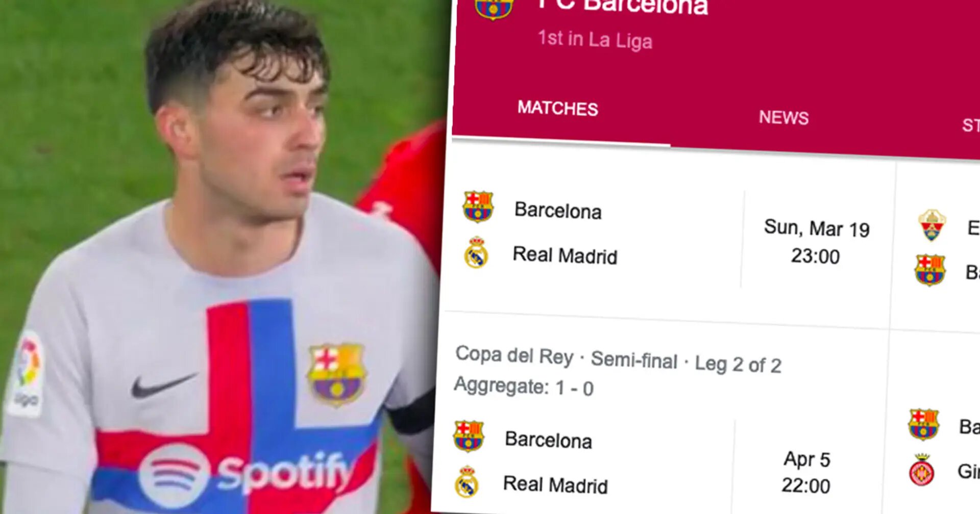Click the Girona crest in the bottom-right card

click(x=922, y=470)
